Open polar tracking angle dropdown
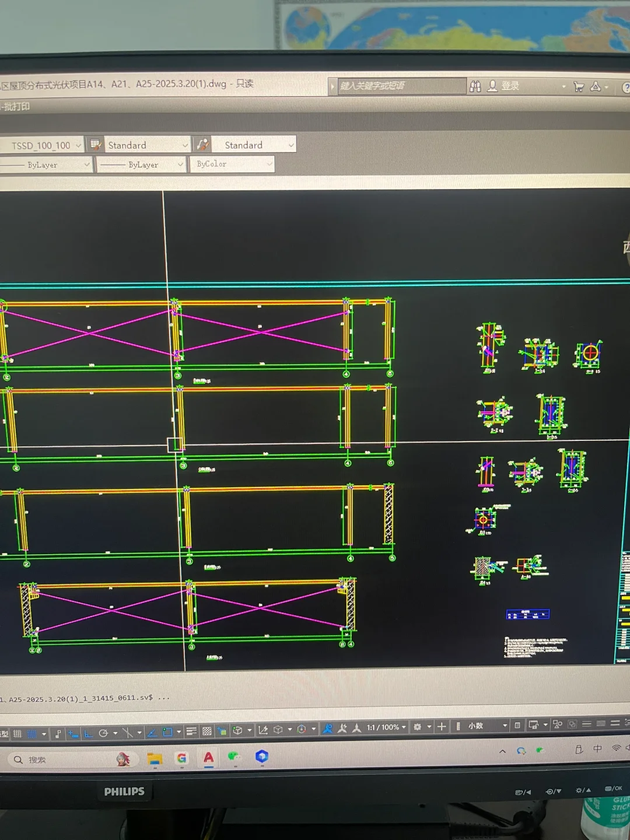Viewport: 630px width, 840px height. pyautogui.click(x=116, y=733)
